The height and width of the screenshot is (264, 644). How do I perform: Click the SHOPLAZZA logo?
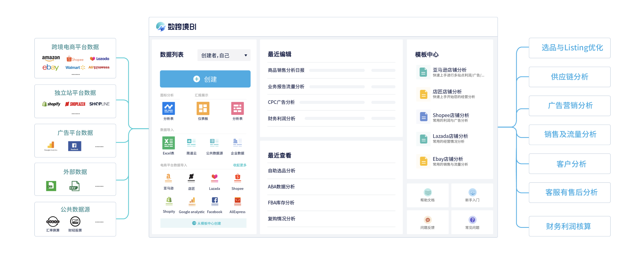pyautogui.click(x=75, y=104)
